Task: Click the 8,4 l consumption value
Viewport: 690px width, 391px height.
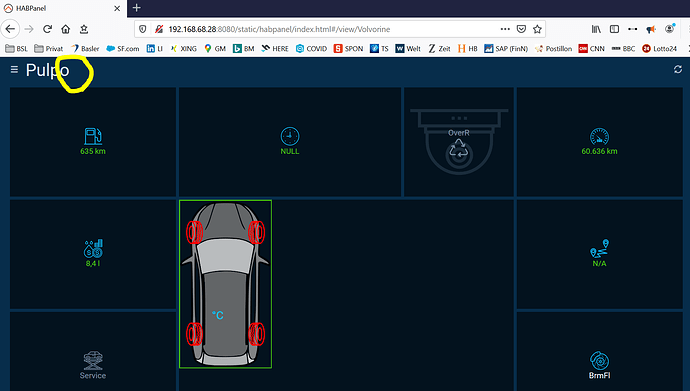Action: [93, 263]
